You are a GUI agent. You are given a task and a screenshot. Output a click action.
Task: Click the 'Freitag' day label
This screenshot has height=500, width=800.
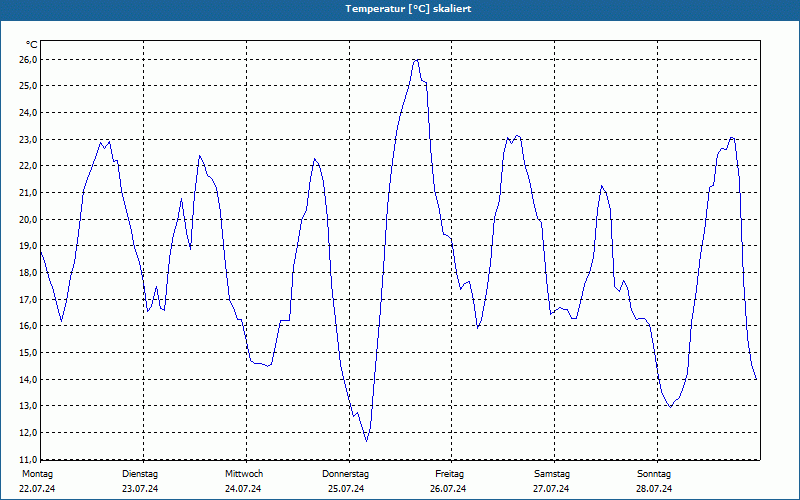tap(449, 474)
